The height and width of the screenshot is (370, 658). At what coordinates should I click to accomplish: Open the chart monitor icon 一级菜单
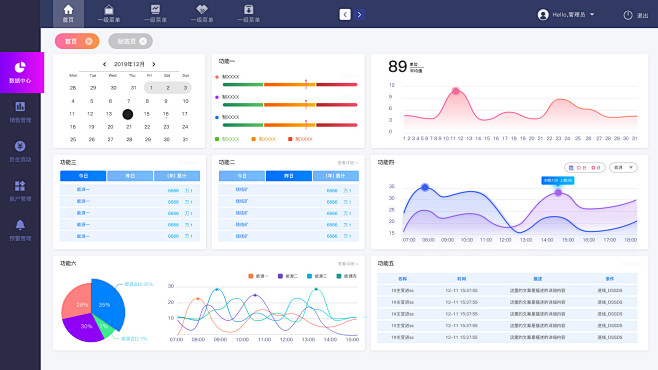point(155,9)
